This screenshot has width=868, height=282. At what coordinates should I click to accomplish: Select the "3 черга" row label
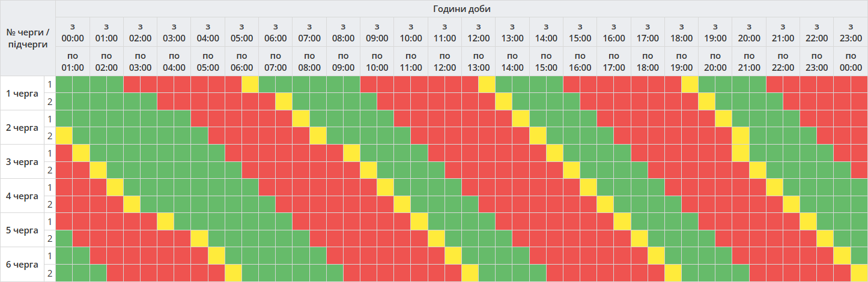(22, 161)
